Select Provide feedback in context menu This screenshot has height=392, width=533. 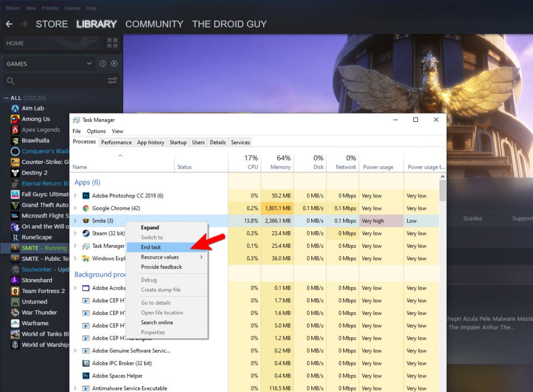[x=167, y=267]
